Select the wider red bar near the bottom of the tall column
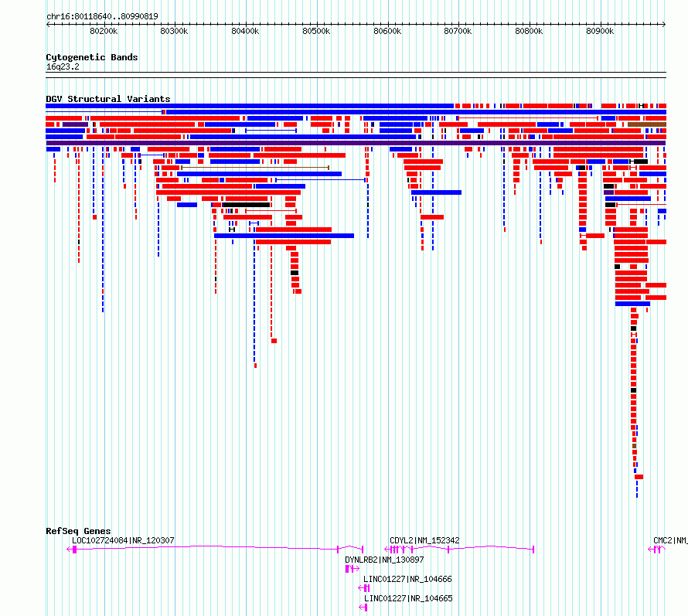 639,477
